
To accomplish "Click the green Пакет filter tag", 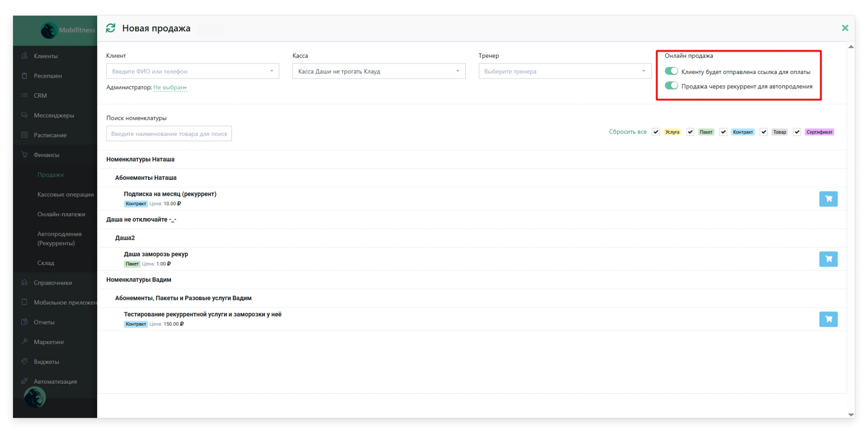I will pyautogui.click(x=706, y=132).
